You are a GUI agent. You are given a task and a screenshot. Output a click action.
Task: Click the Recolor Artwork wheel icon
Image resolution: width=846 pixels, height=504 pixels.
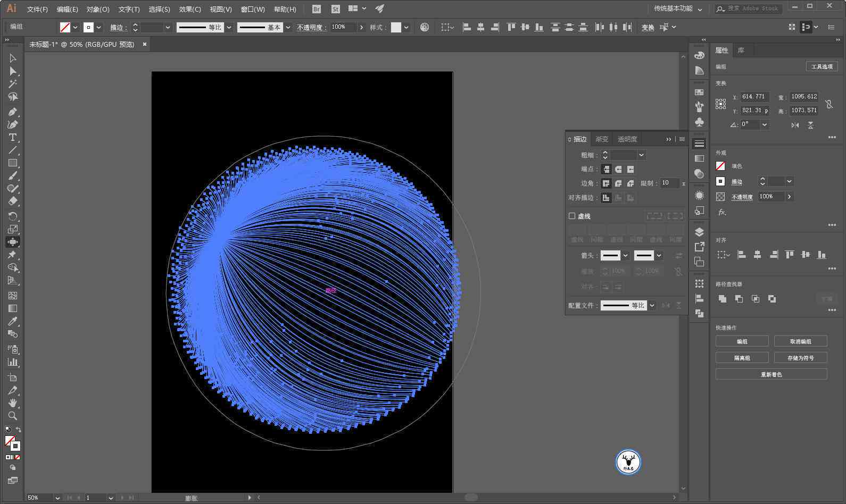coord(425,27)
